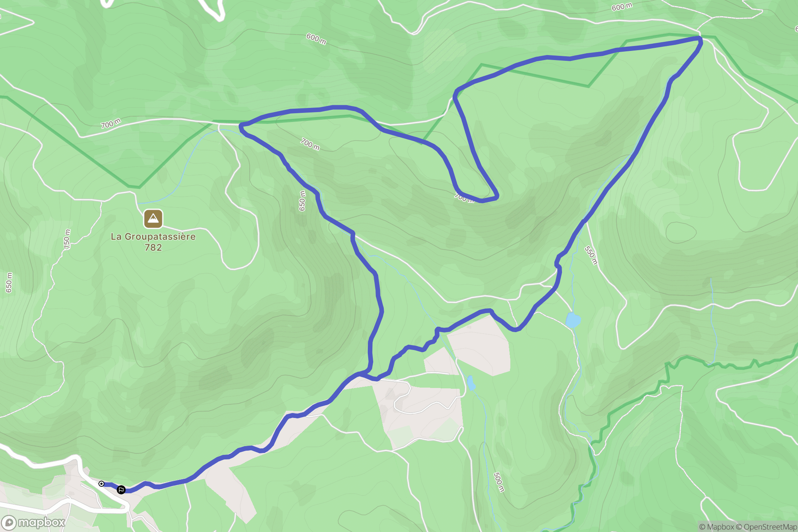
Task: Select the route start circle marker
Action: tap(101, 484)
